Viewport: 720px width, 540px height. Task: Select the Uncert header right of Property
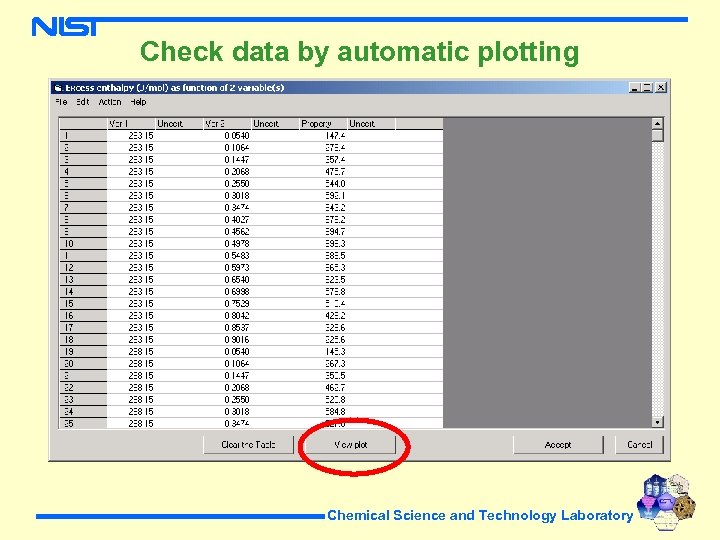click(371, 124)
